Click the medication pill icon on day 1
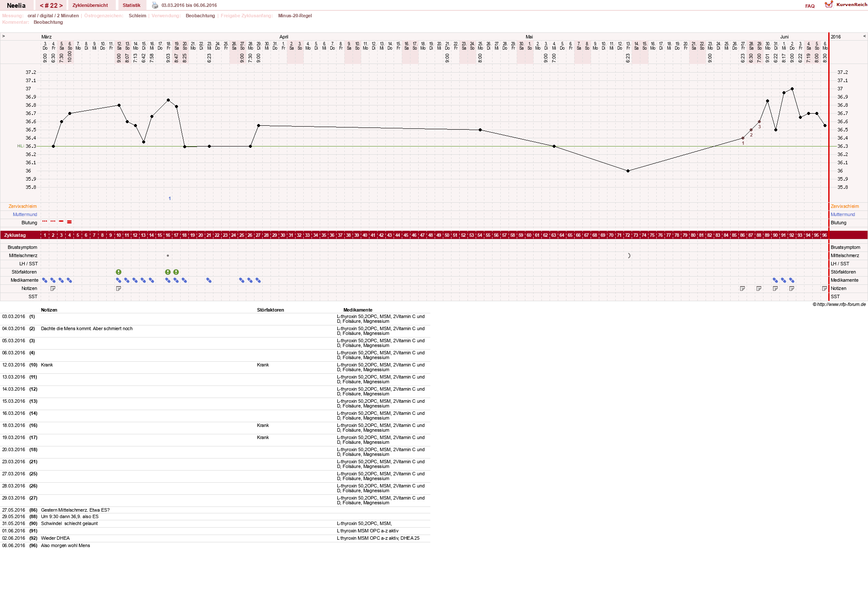 45,280
